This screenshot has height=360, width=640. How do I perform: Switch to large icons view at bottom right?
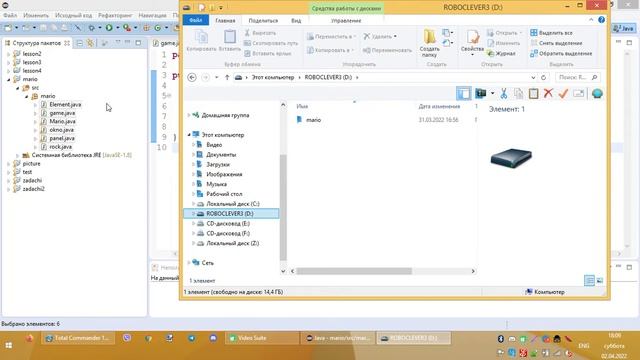600,280
